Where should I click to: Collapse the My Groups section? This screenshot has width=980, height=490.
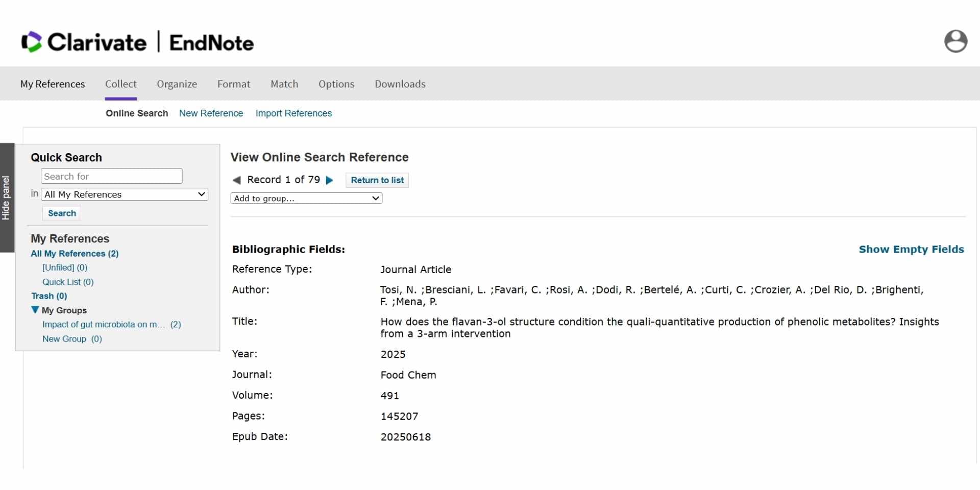point(34,310)
